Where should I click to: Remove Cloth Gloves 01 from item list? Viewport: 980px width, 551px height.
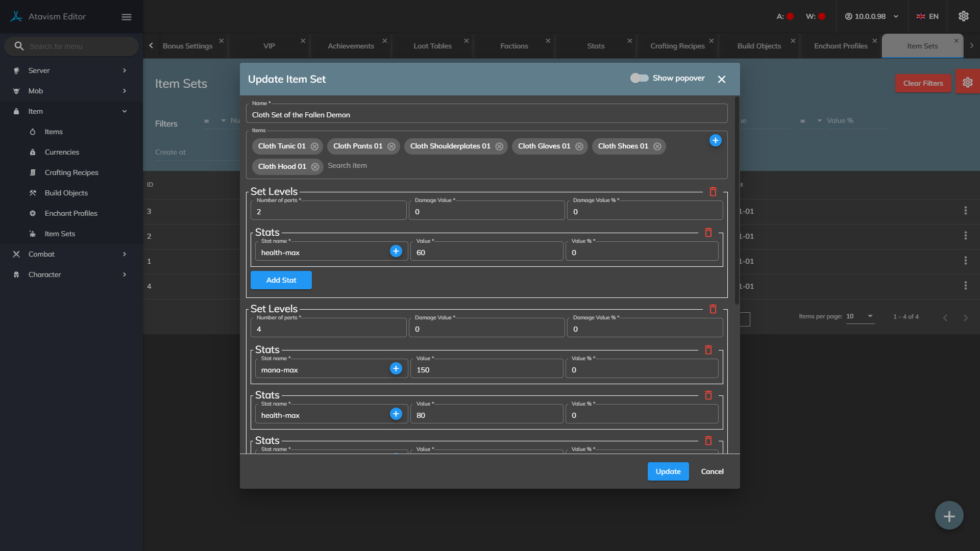(x=579, y=146)
